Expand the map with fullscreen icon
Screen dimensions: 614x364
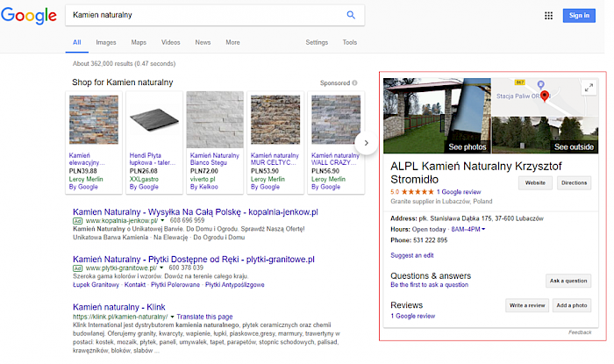[x=589, y=87]
